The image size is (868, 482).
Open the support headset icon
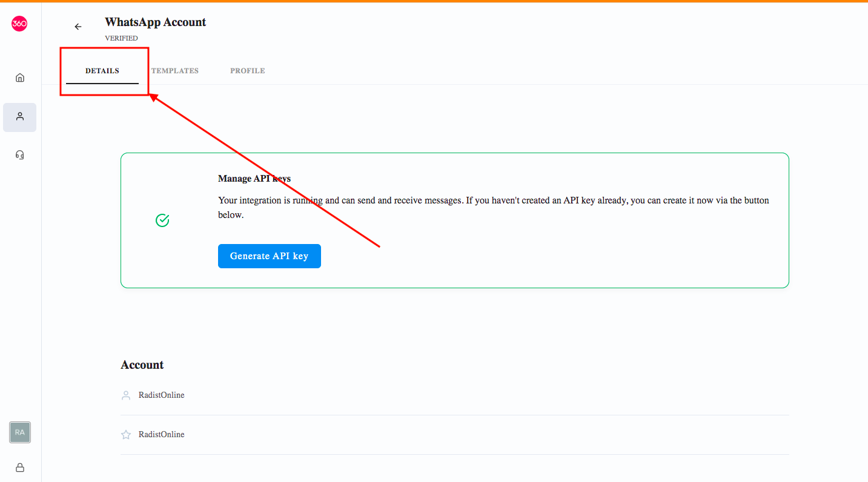pos(20,155)
